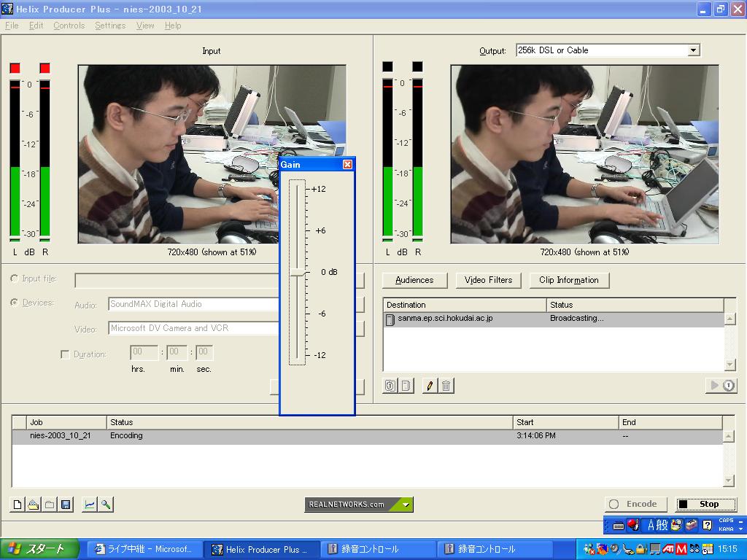The width and height of the screenshot is (747, 560).
Task: Open the Controls menu
Action: tap(69, 26)
